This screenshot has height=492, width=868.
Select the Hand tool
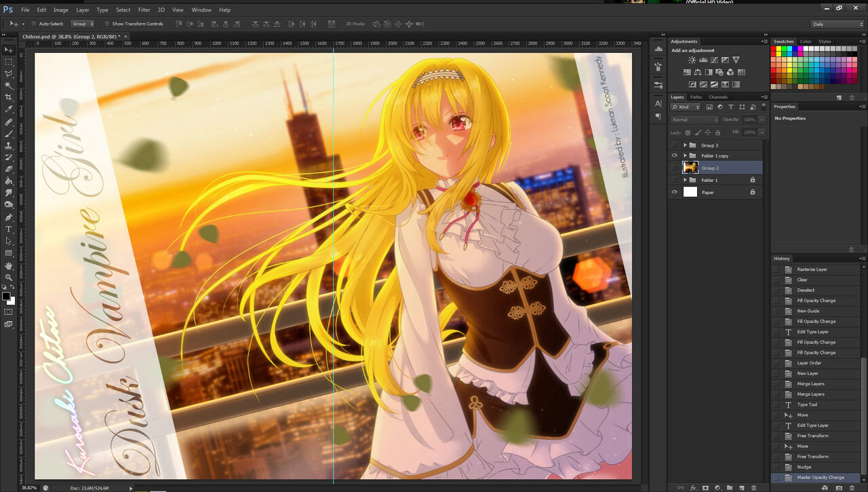9,265
